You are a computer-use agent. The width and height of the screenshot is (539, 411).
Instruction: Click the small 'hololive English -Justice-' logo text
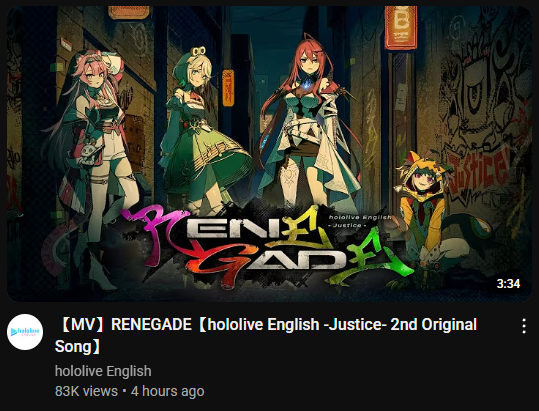click(359, 221)
